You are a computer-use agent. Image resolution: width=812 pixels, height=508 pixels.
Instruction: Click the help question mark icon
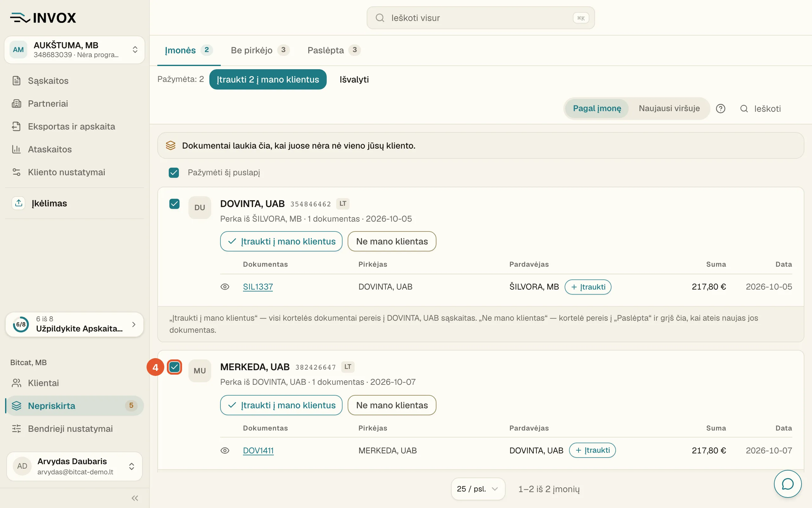click(x=720, y=109)
